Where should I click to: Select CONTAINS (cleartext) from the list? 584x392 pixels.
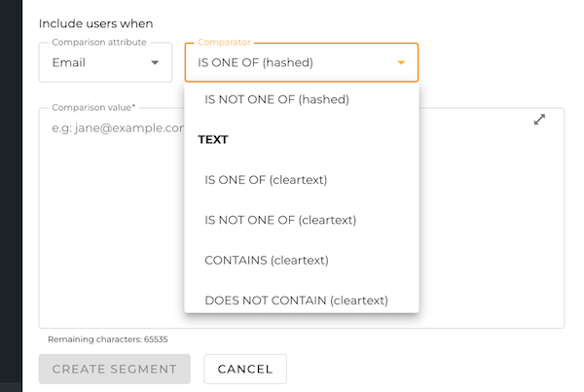coord(266,260)
